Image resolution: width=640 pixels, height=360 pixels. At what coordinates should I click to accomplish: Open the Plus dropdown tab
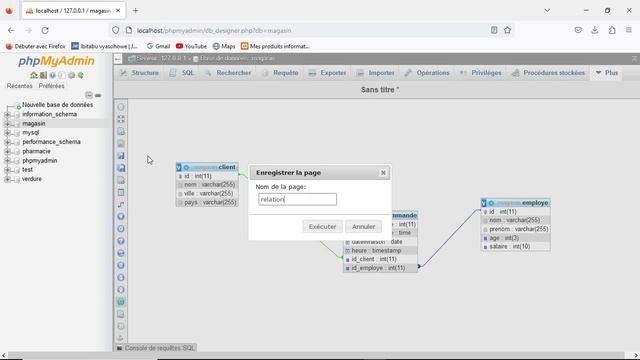[x=606, y=73]
